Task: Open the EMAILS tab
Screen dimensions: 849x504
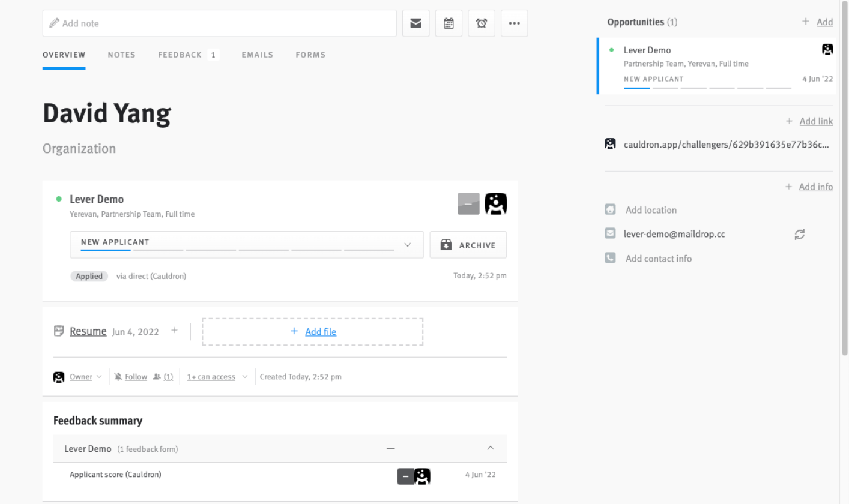Action: (x=257, y=55)
